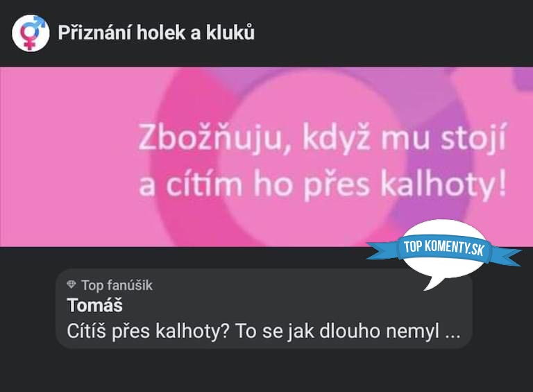Viewport: 533px width, 392px height.
Task: Click the blue male arrow in the avatar
Action: [40, 22]
